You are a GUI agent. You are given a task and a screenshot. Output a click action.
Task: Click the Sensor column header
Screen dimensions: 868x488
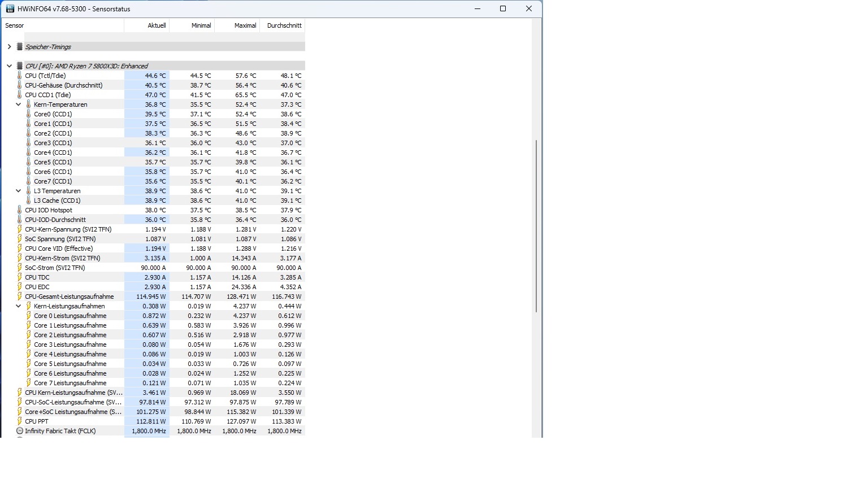tap(63, 25)
